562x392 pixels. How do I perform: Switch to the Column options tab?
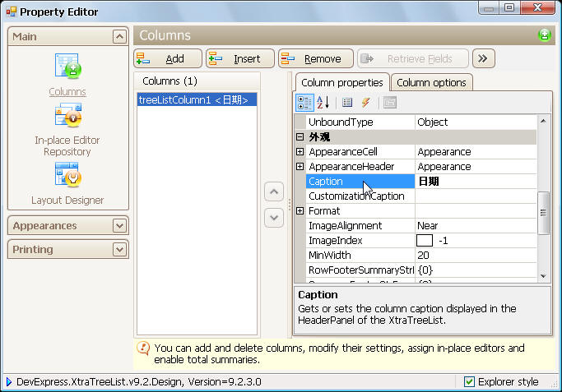(431, 83)
